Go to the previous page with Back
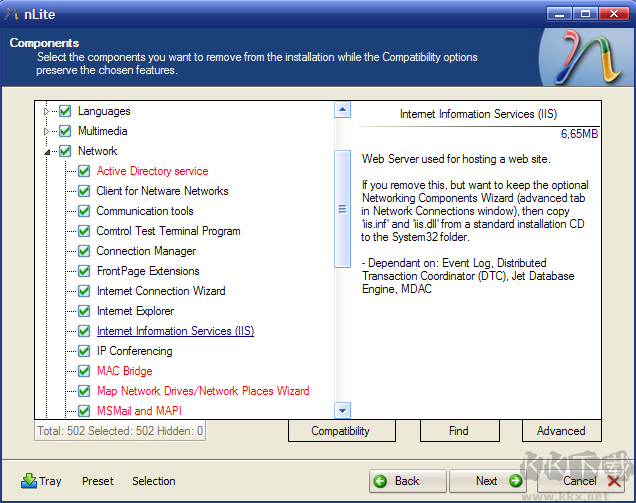The image size is (636, 503). click(408, 481)
